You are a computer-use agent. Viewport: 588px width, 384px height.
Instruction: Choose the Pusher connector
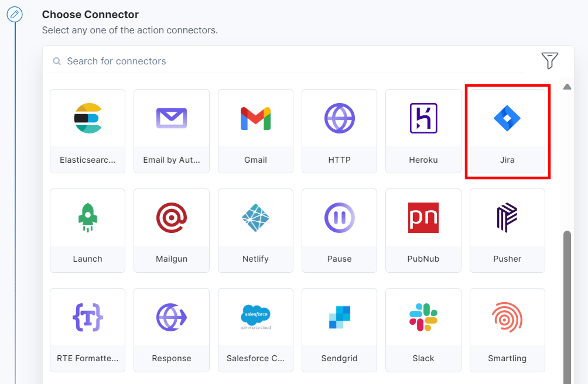[507, 231]
